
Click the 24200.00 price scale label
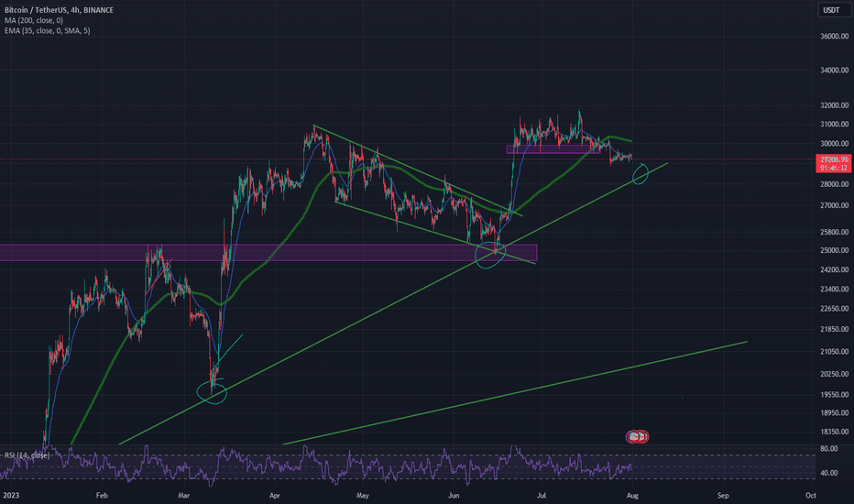(x=835, y=269)
